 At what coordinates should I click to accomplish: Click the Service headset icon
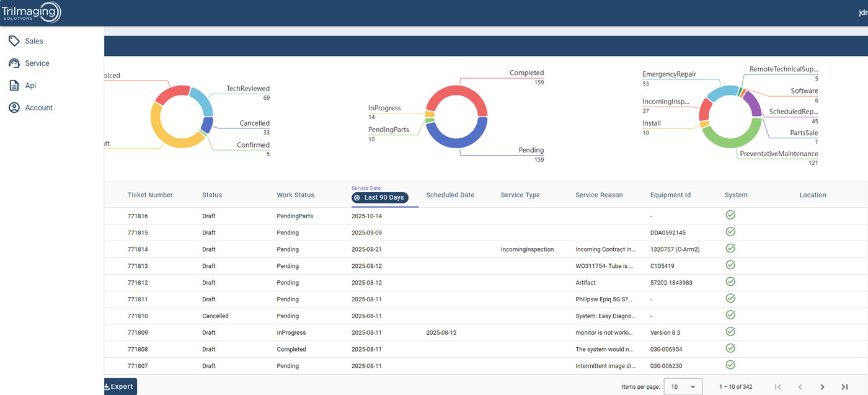(x=14, y=63)
